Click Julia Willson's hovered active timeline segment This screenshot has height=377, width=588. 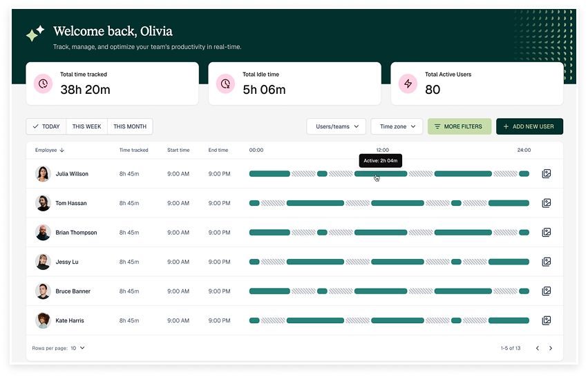click(x=380, y=174)
